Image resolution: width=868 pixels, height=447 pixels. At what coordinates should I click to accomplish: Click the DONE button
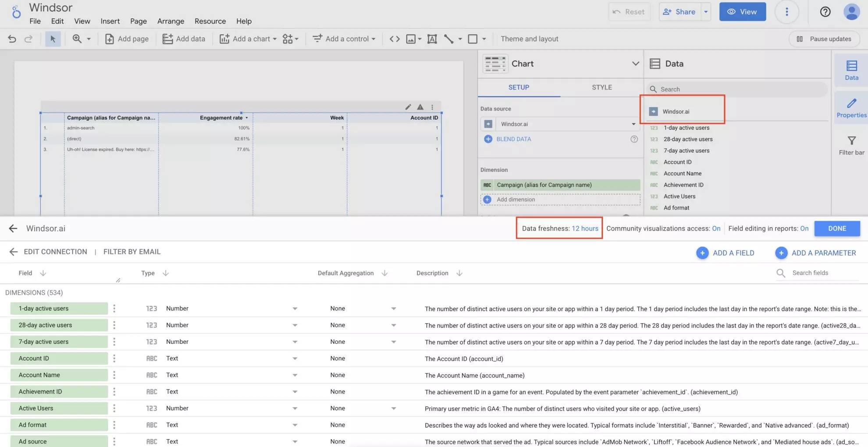click(837, 229)
